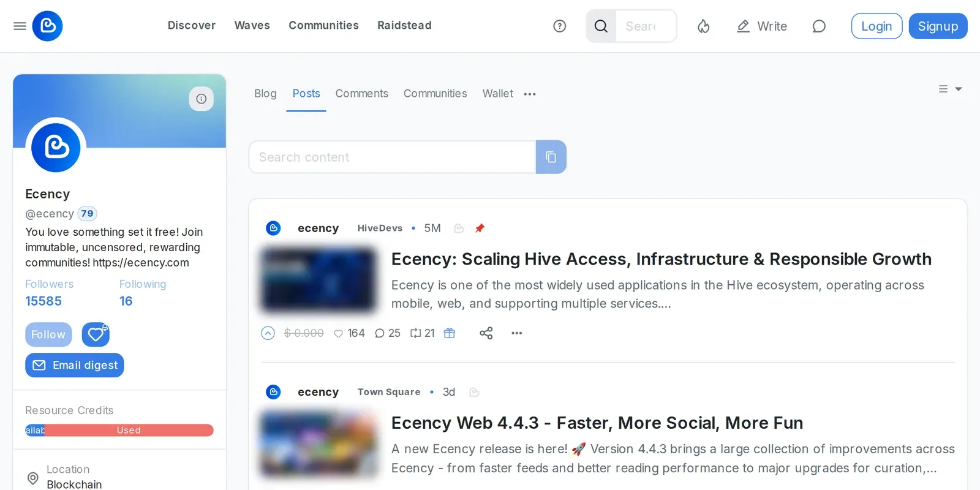The height and width of the screenshot is (490, 980).
Task: Open the Wallet tab
Action: [x=497, y=94]
